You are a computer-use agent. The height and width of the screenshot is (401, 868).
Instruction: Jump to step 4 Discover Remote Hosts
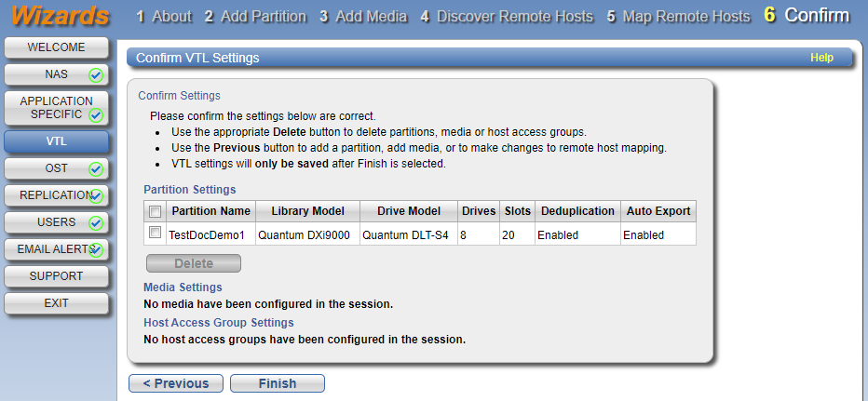tap(507, 17)
